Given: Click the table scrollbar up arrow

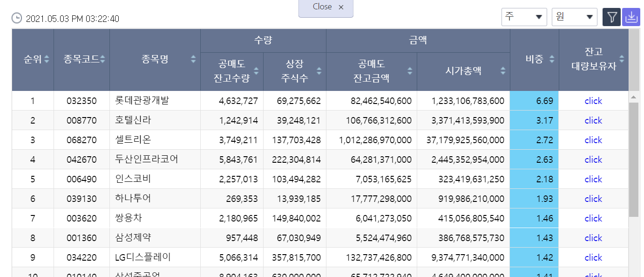Looking at the screenshot, I should pos(633,97).
